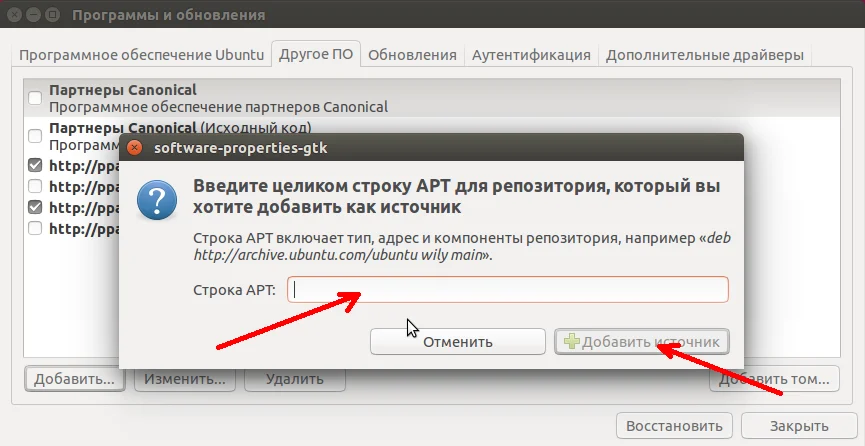Select the Другое ПО tab

[x=316, y=54]
